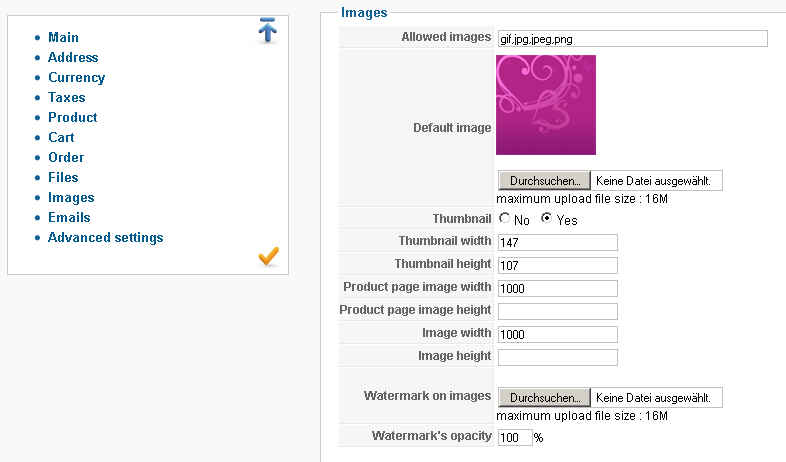Focus the Watermark's opacity field

514,437
